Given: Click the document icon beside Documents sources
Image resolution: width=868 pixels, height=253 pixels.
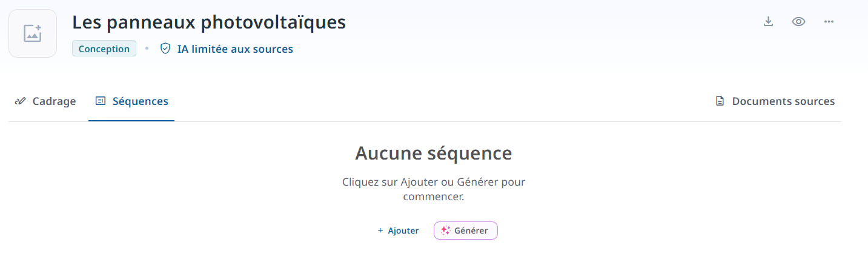Looking at the screenshot, I should [x=720, y=101].
